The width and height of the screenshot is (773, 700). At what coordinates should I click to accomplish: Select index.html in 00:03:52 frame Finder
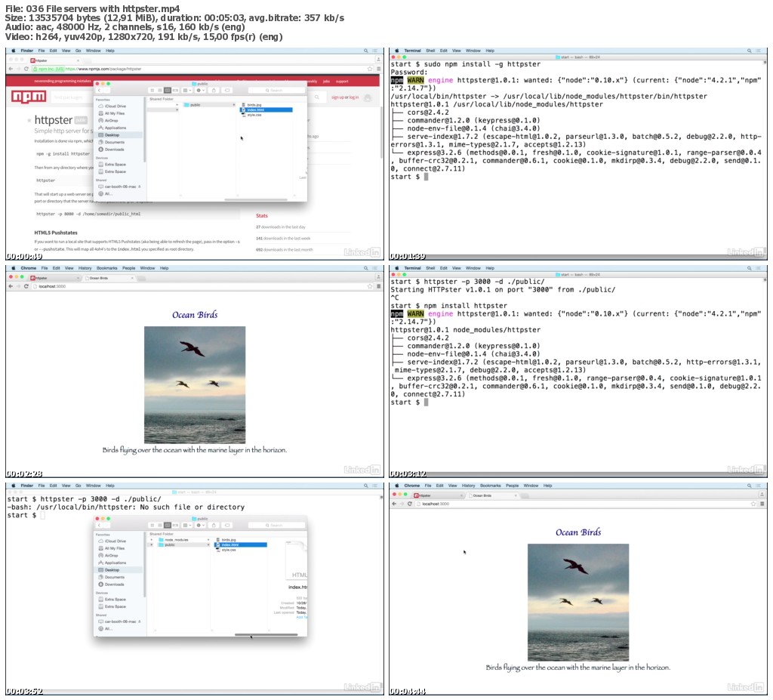(x=241, y=544)
